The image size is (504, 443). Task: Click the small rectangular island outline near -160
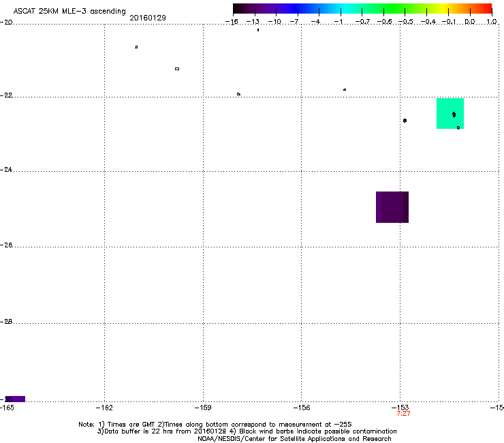tap(177, 69)
